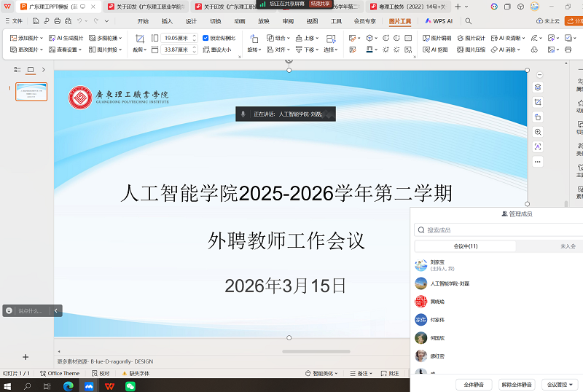
Task: Click the 图片压缩 tool in ribbon
Action: pos(471,50)
